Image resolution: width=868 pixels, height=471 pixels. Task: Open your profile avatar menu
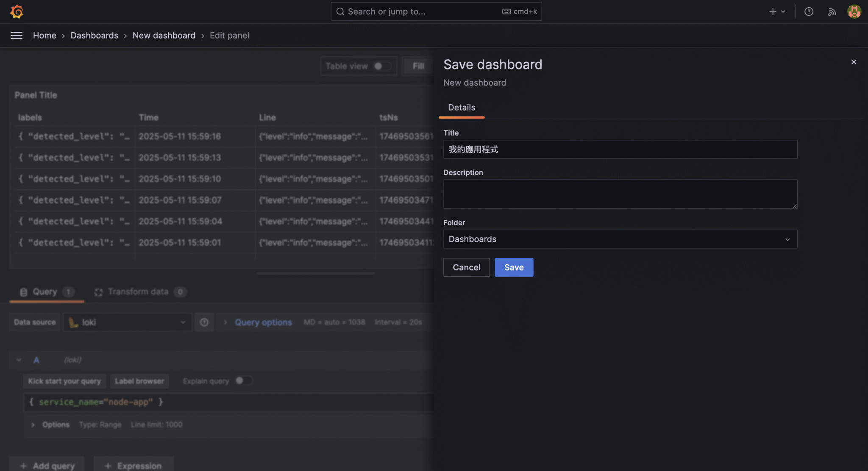854,11
